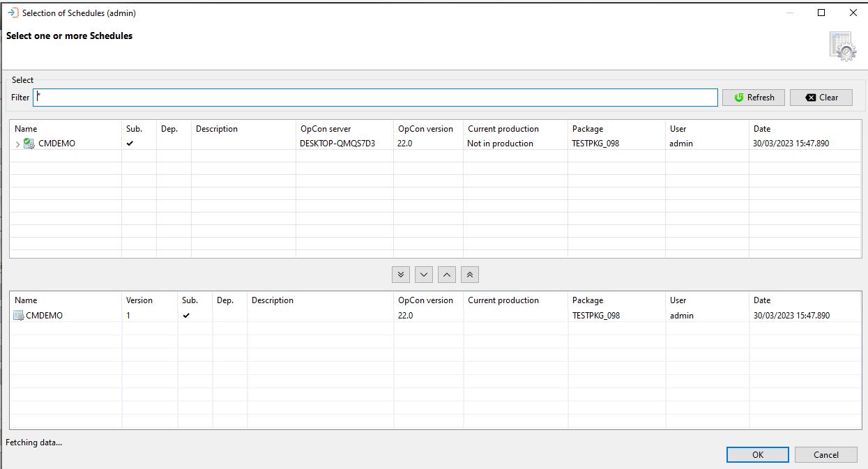Click Version 1 cell in lower table
Image resolution: width=868 pixels, height=469 pixels.
(128, 316)
